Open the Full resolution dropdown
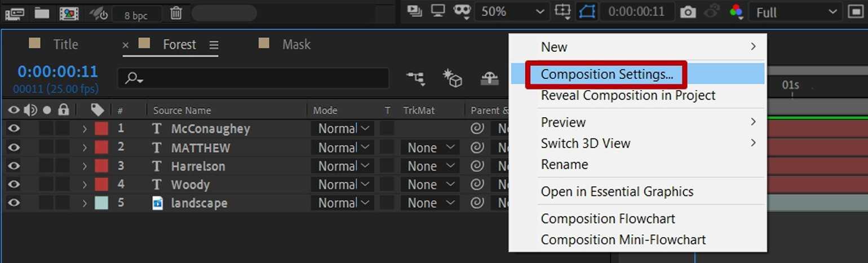This screenshot has height=263, width=868. [795, 12]
